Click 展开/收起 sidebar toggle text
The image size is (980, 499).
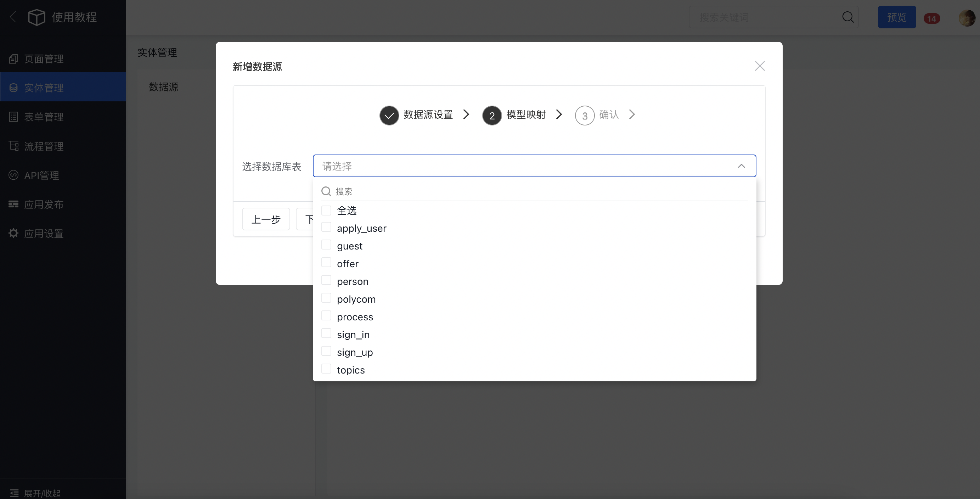(x=42, y=493)
